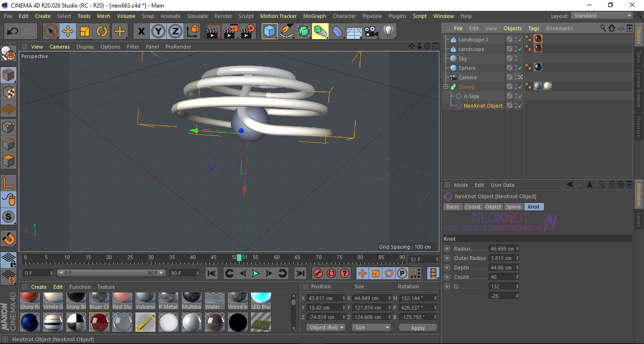Open Object Manager Tags menu
The image size is (644, 344).
tap(534, 28)
